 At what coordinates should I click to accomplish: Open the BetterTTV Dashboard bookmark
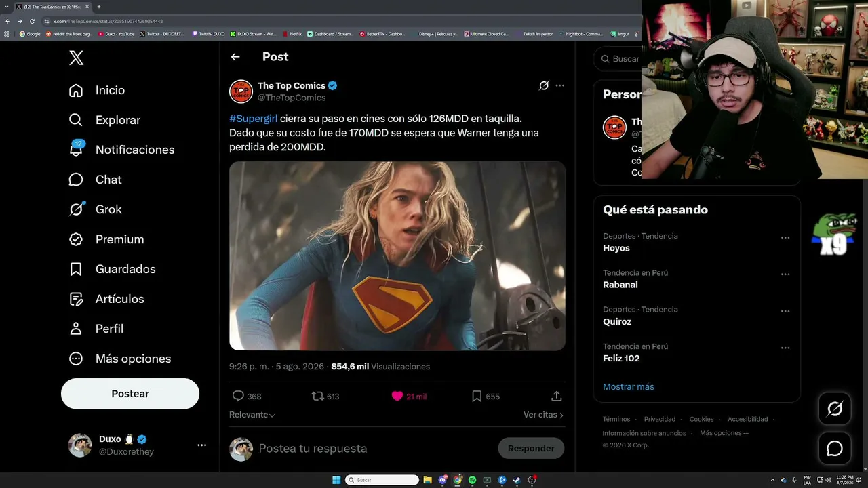tap(382, 34)
